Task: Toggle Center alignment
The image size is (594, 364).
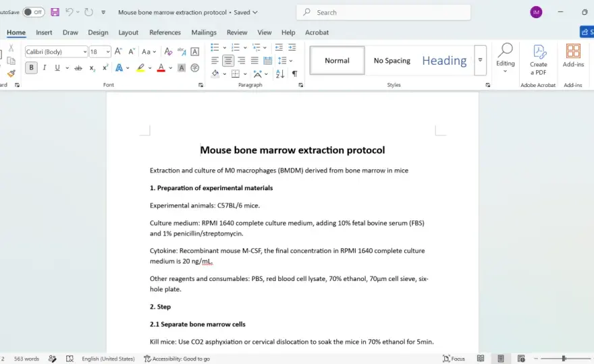Action: pyautogui.click(x=228, y=61)
